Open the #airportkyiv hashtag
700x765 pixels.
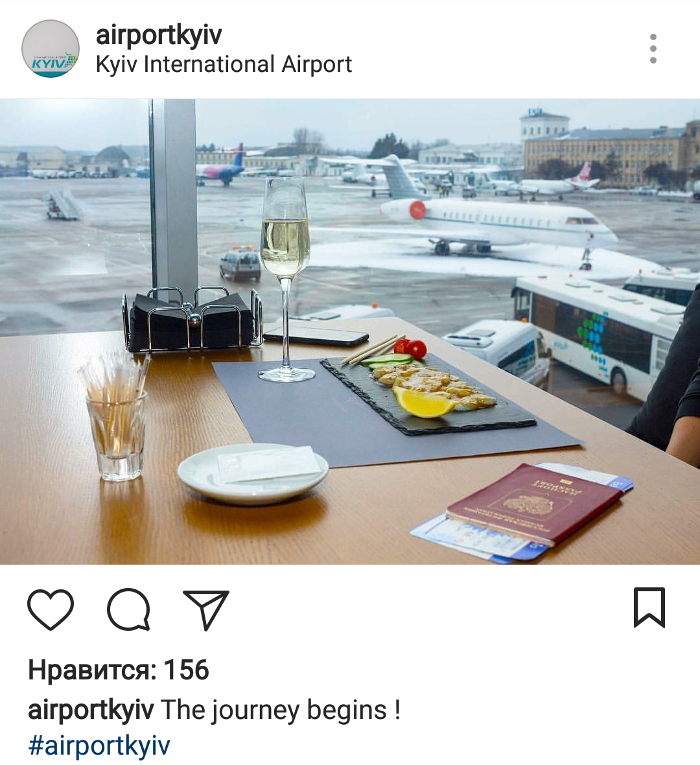[99, 746]
